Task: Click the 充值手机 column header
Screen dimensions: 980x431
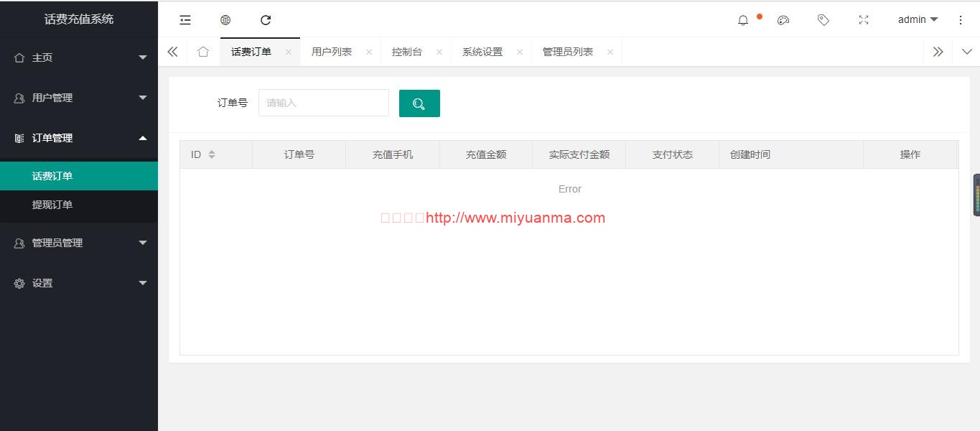Action: point(393,154)
